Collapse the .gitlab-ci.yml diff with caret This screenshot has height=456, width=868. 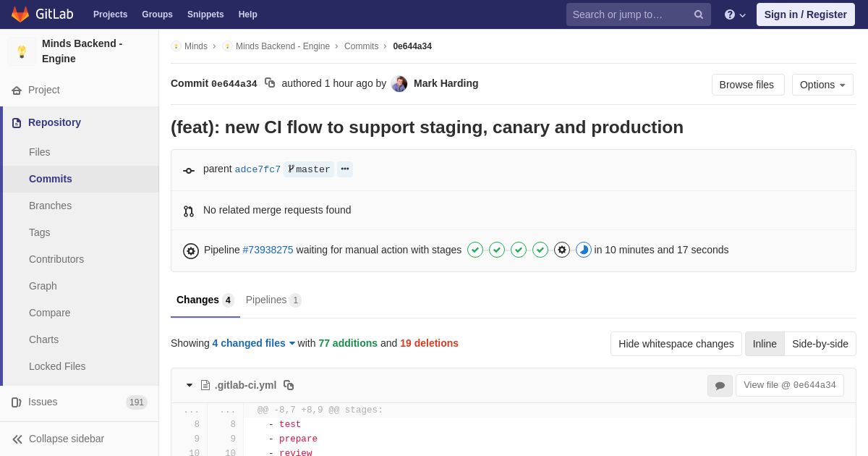click(190, 385)
